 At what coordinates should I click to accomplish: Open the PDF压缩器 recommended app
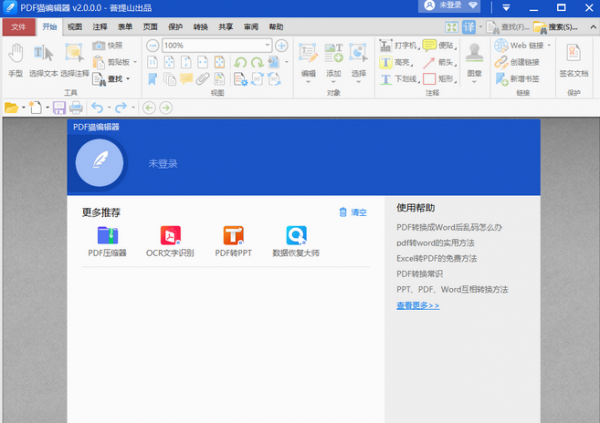[x=107, y=242]
